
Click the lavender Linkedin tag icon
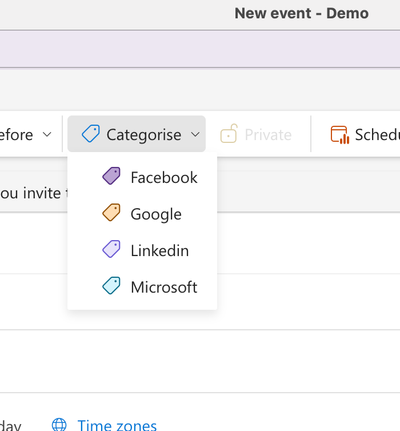[111, 249]
